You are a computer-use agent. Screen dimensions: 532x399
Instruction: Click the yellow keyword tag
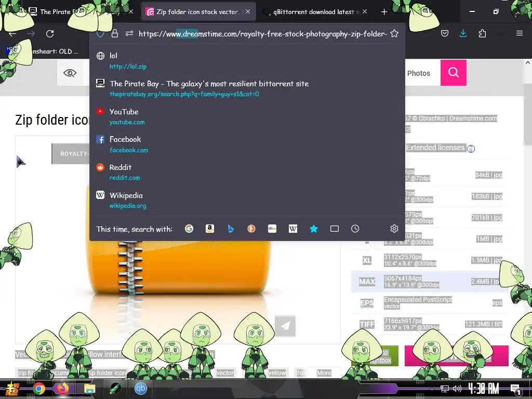pyautogui.click(x=277, y=373)
